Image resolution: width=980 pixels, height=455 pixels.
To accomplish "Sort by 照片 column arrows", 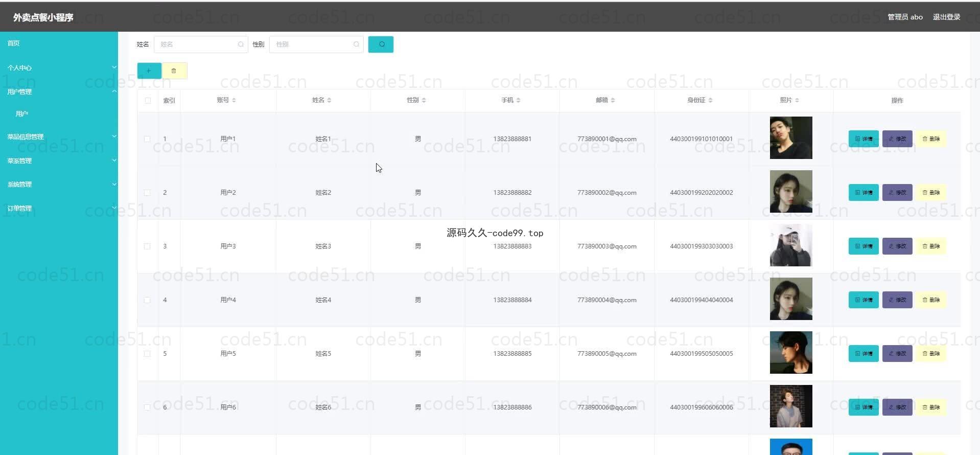I will pos(797,100).
